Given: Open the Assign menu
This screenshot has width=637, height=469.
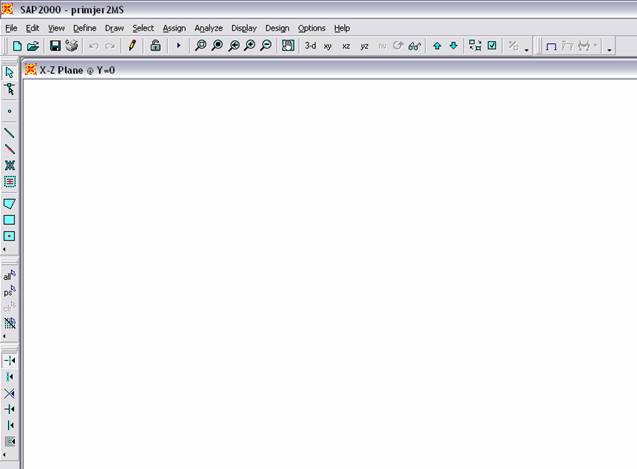Looking at the screenshot, I should pyautogui.click(x=174, y=28).
